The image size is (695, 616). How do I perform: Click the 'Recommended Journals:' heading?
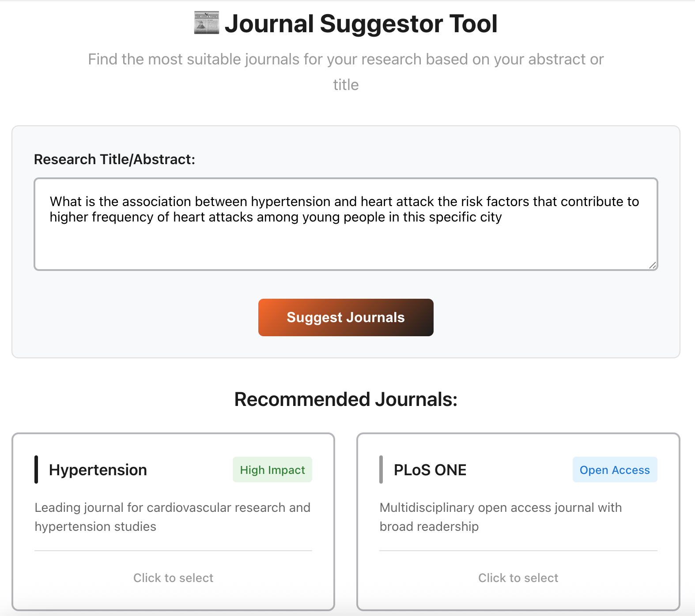click(346, 399)
